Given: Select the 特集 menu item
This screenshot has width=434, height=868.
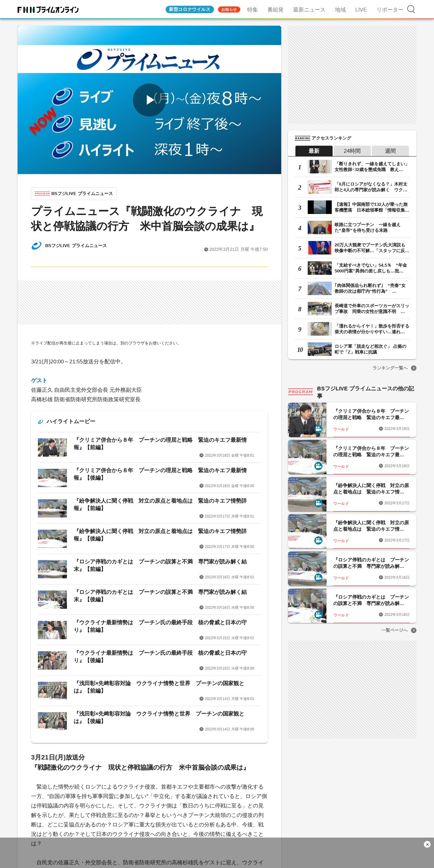Looking at the screenshot, I should click(x=252, y=9).
